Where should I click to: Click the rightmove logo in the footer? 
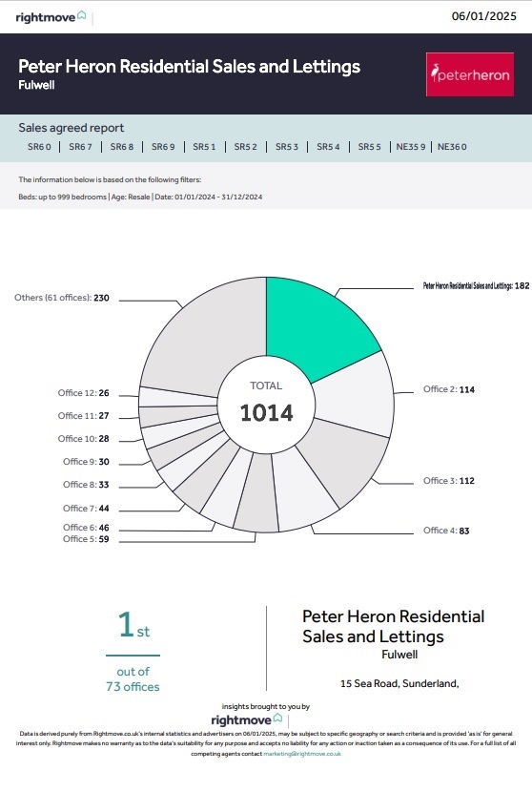pyautogui.click(x=247, y=719)
